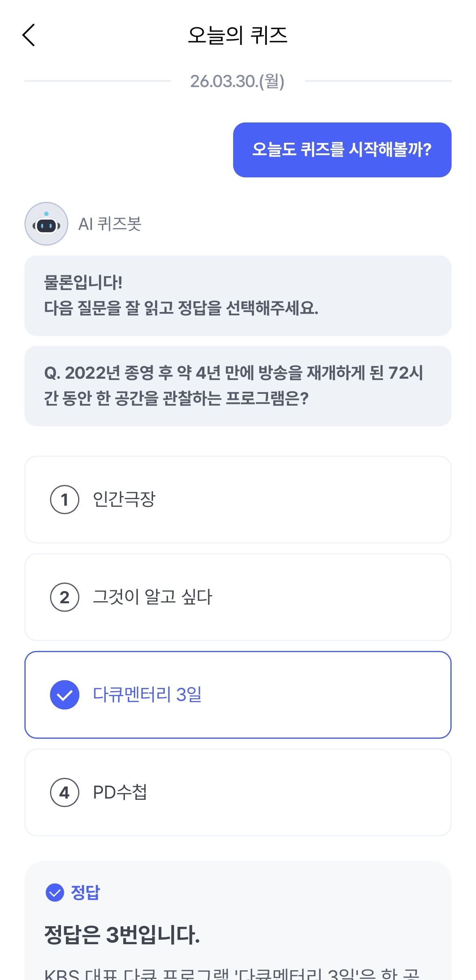The height and width of the screenshot is (980, 476).
Task: Click the number 4 circle icon
Action: click(64, 792)
